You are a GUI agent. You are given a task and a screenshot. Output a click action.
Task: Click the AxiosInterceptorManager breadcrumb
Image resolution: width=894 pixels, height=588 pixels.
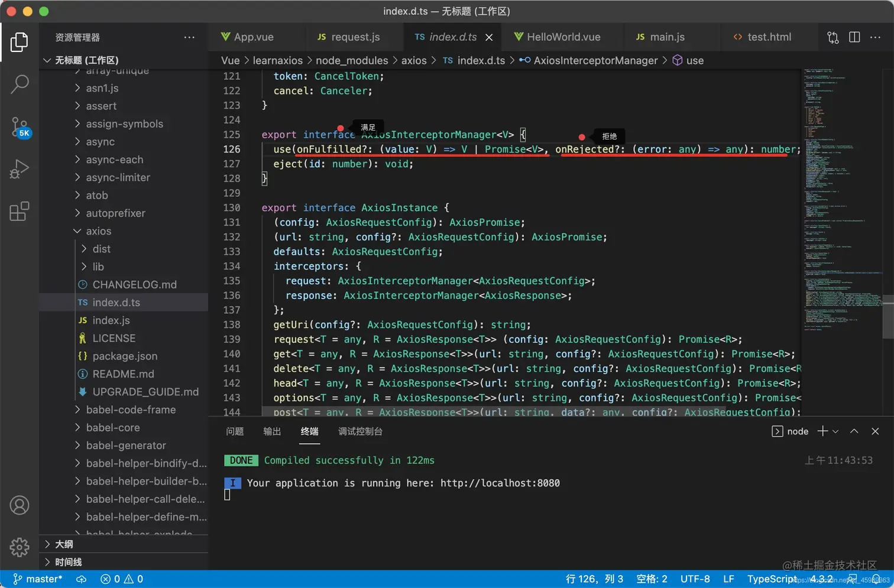(588, 61)
